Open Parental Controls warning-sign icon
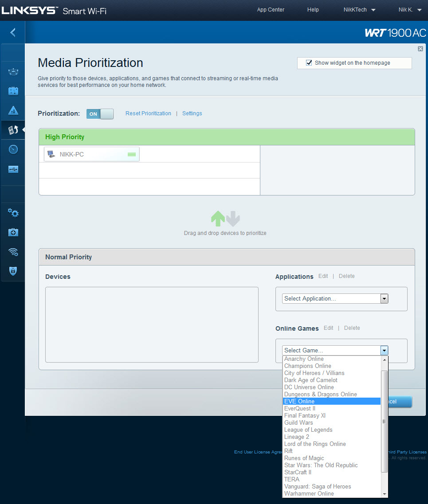The height and width of the screenshot is (504, 428). pyautogui.click(x=13, y=110)
